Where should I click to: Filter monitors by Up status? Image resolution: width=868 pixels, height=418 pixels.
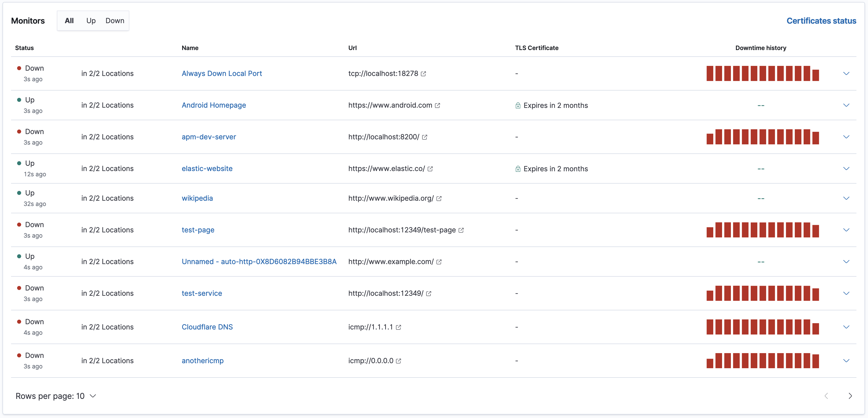tap(91, 21)
